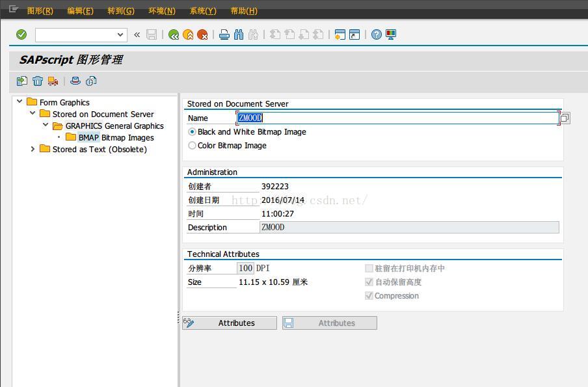Toggle the 驻留在打印机内存中 checkbox
Screen dimensions: 588x387
[x=369, y=268]
